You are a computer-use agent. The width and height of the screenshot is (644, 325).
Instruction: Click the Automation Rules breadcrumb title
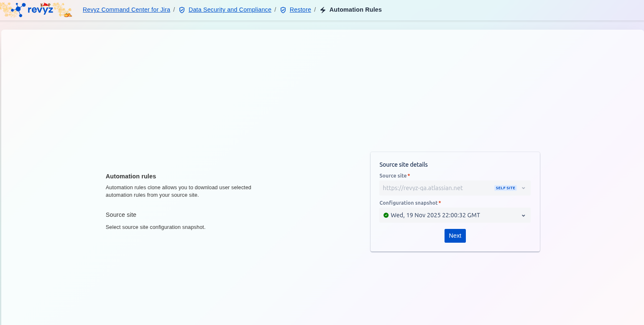[355, 10]
